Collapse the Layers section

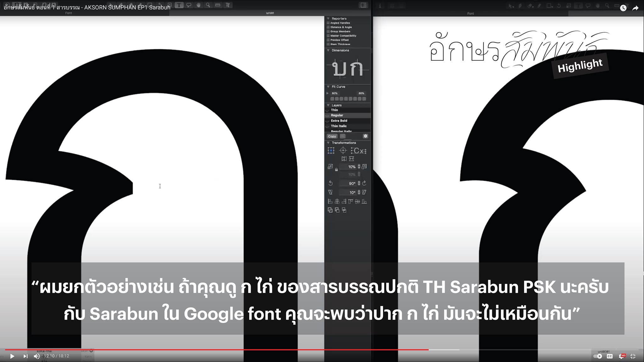pos(328,105)
